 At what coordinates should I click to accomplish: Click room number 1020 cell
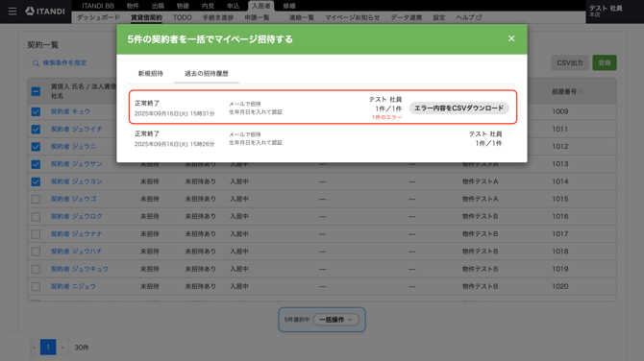coord(559,286)
